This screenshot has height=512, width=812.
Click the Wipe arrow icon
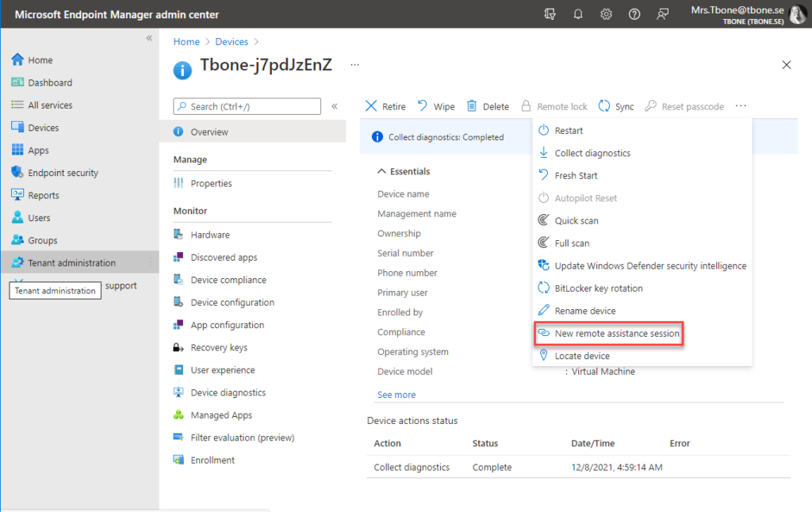tap(423, 105)
